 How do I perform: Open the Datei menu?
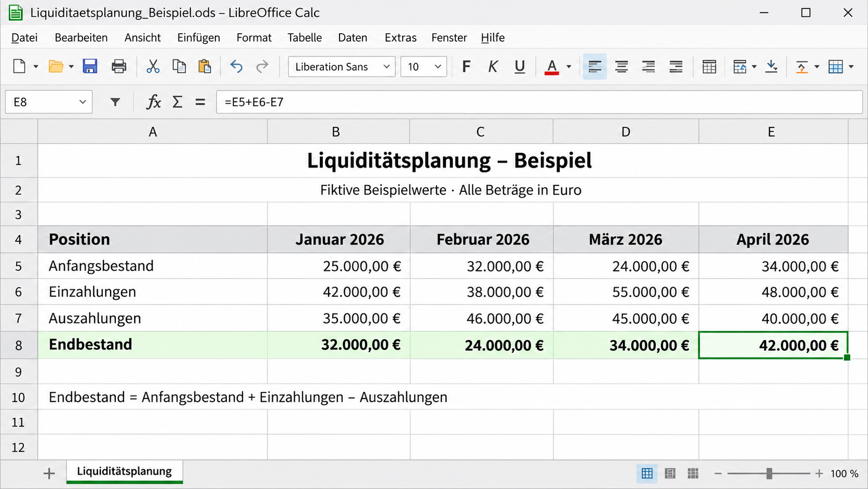pos(24,37)
